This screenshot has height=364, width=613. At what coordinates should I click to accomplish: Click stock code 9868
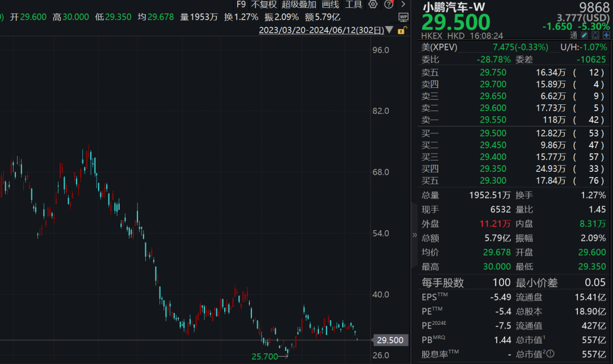(594, 7)
